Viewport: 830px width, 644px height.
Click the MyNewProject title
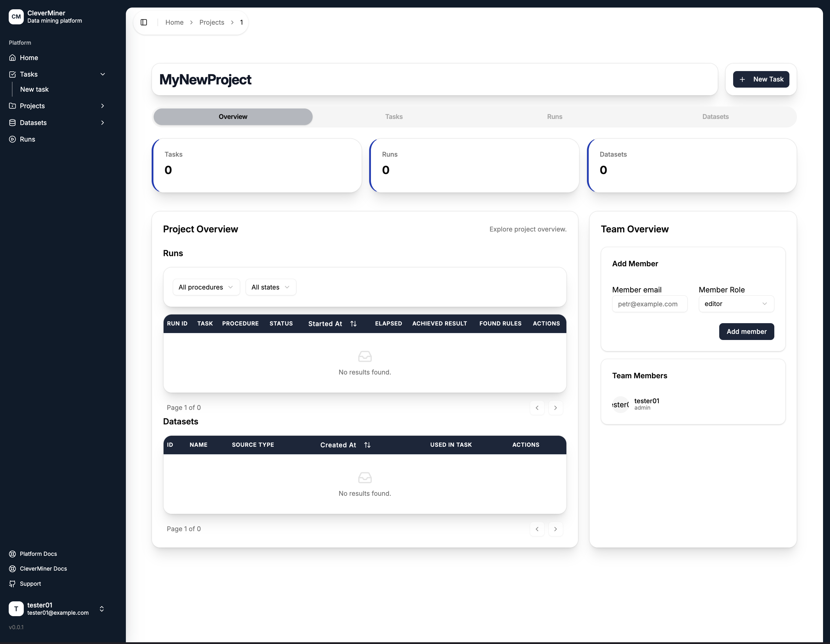(205, 79)
